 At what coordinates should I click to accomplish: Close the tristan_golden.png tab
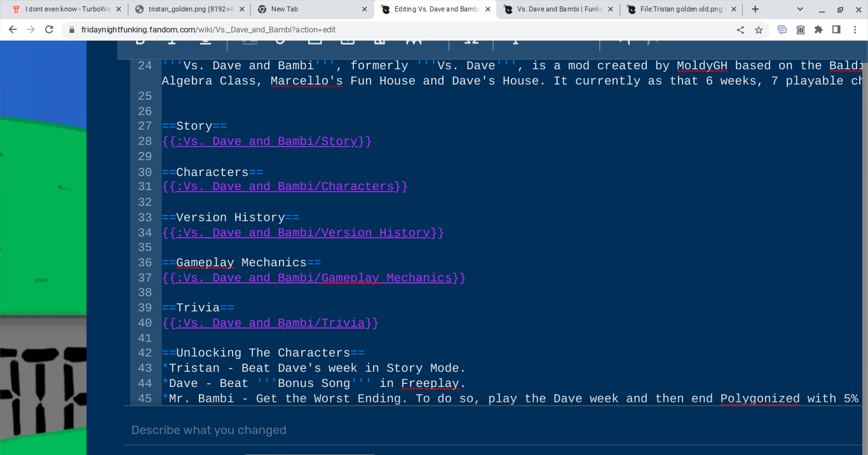click(x=241, y=10)
